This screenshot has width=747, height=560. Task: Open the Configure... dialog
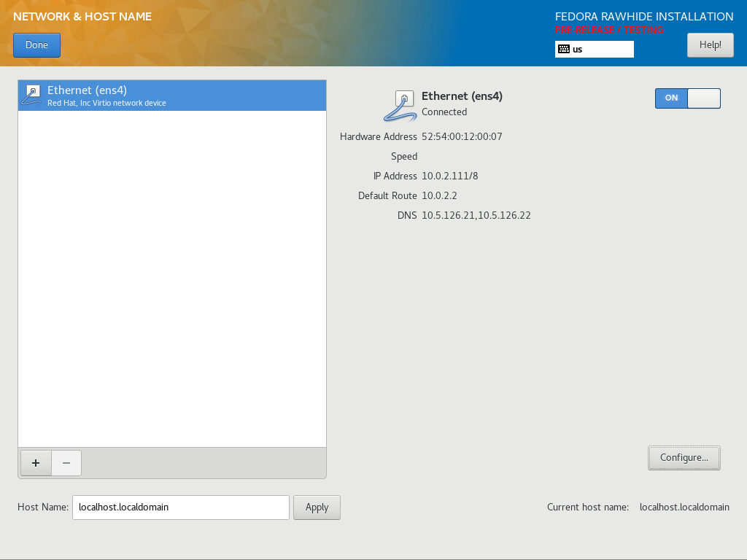coord(684,458)
